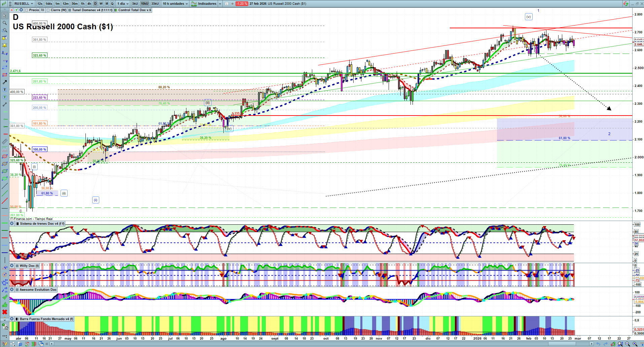This screenshot has width=644, height=347.
Task: Choose the ruler measuring tool
Action: tap(5, 141)
